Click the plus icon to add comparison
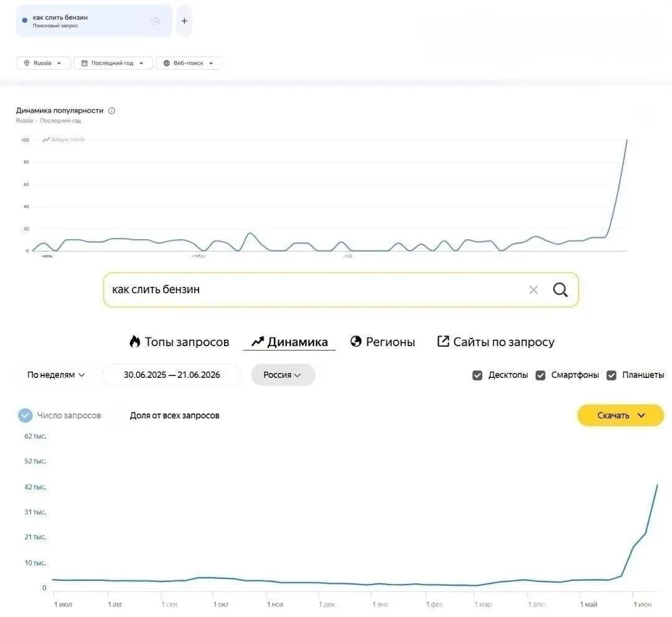 click(x=184, y=21)
